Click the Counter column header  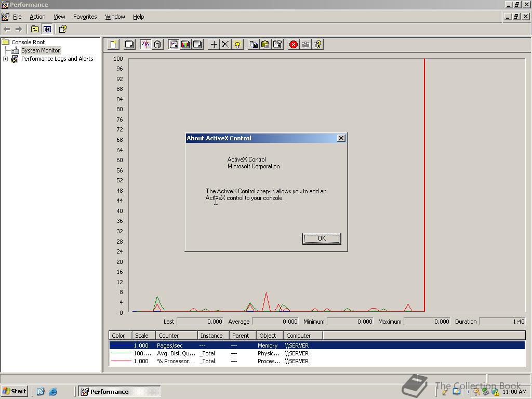point(177,336)
